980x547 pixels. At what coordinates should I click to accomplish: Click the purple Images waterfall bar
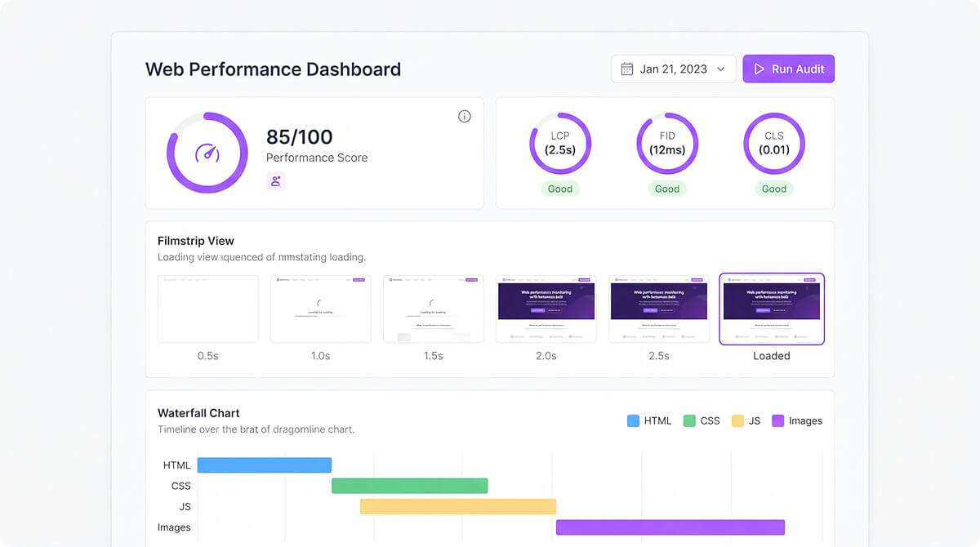(670, 527)
